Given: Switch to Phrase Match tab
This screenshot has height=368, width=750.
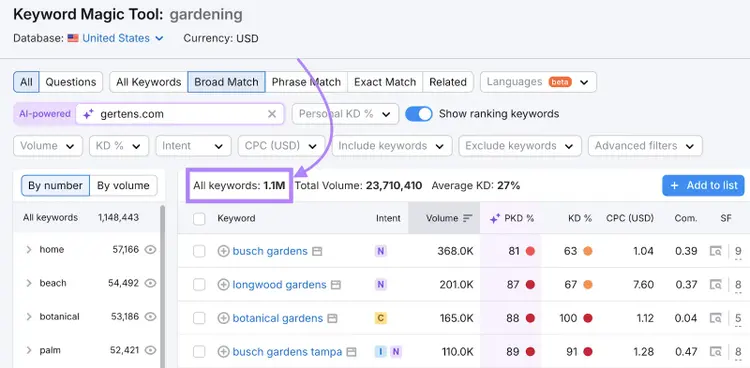Looking at the screenshot, I should [306, 82].
